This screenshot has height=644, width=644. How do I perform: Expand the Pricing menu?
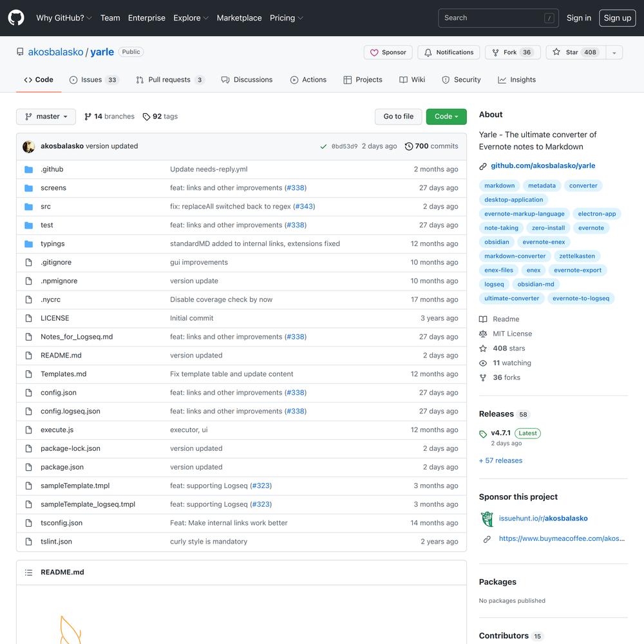point(287,18)
